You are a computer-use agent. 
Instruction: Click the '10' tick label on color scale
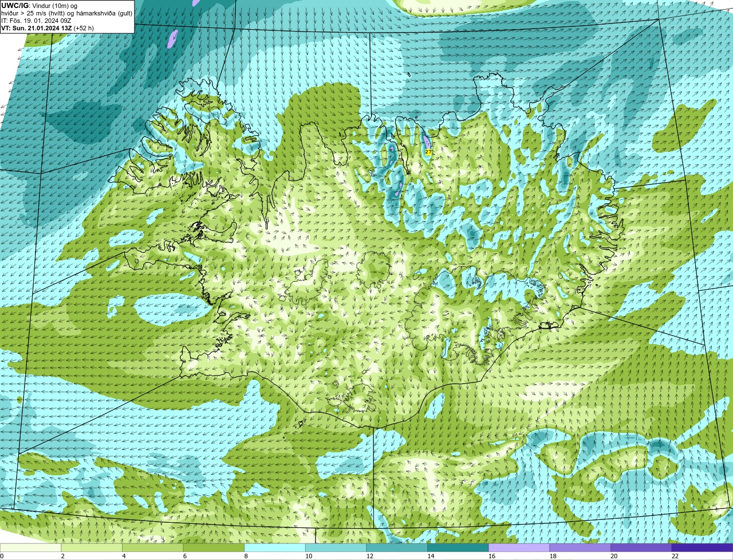pyautogui.click(x=309, y=556)
